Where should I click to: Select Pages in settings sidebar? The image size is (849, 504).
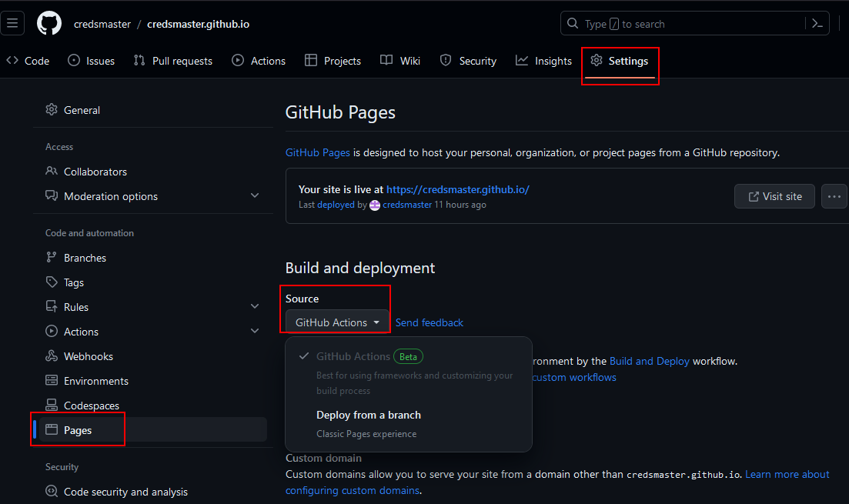(x=152, y=430)
